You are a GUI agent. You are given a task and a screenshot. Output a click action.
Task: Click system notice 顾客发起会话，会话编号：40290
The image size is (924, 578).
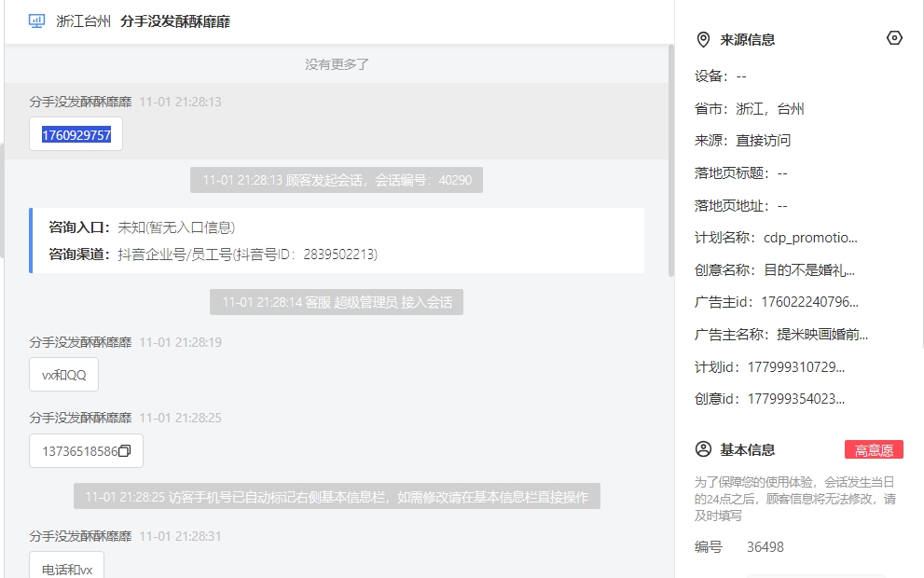337,180
